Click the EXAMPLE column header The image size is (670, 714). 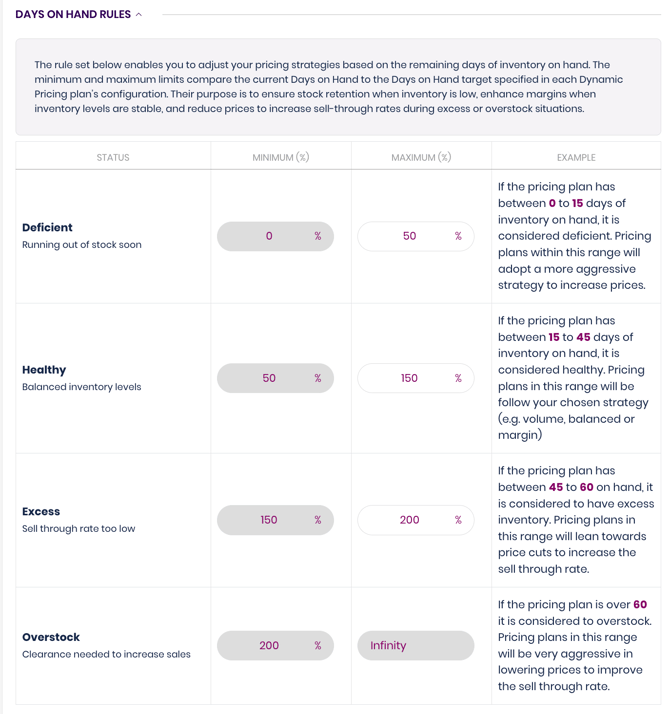(x=576, y=157)
